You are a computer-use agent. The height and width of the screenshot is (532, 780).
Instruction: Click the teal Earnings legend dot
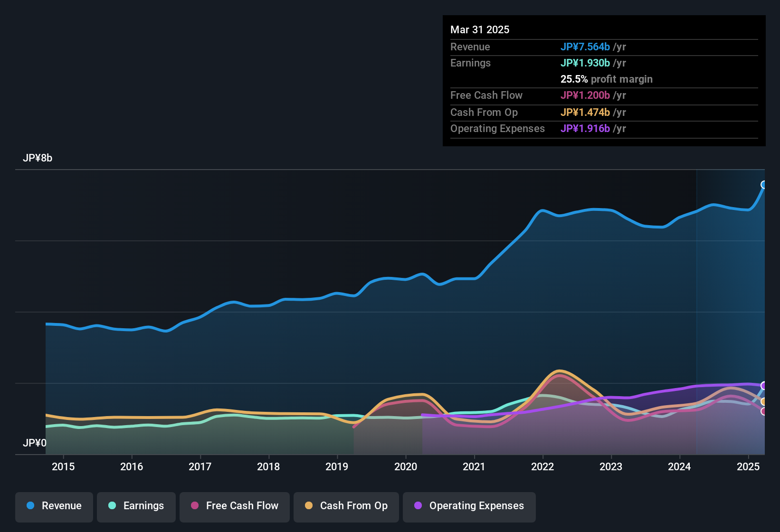coord(112,506)
